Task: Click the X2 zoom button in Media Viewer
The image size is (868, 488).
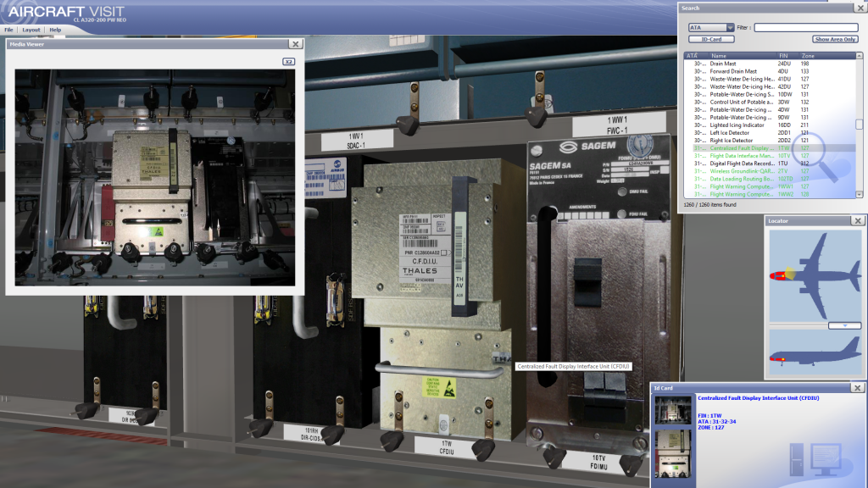Action: (288, 61)
